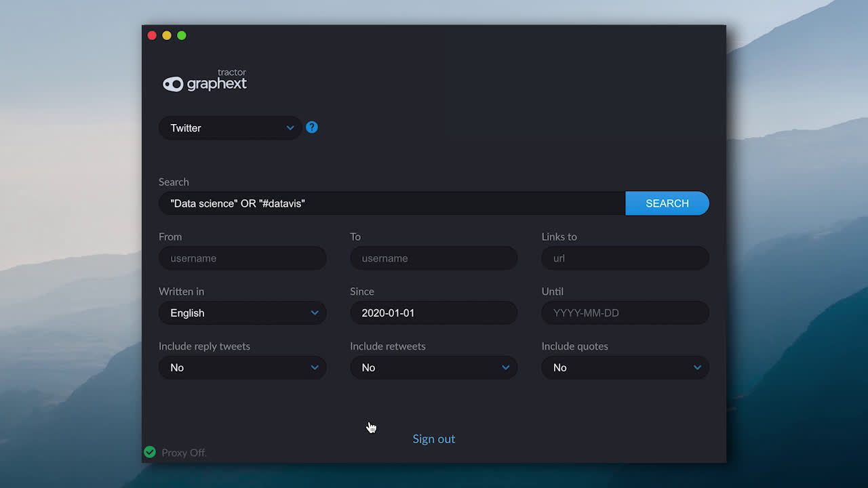Image resolution: width=868 pixels, height=488 pixels.
Task: Click the Graphext tractor logo
Action: point(205,81)
